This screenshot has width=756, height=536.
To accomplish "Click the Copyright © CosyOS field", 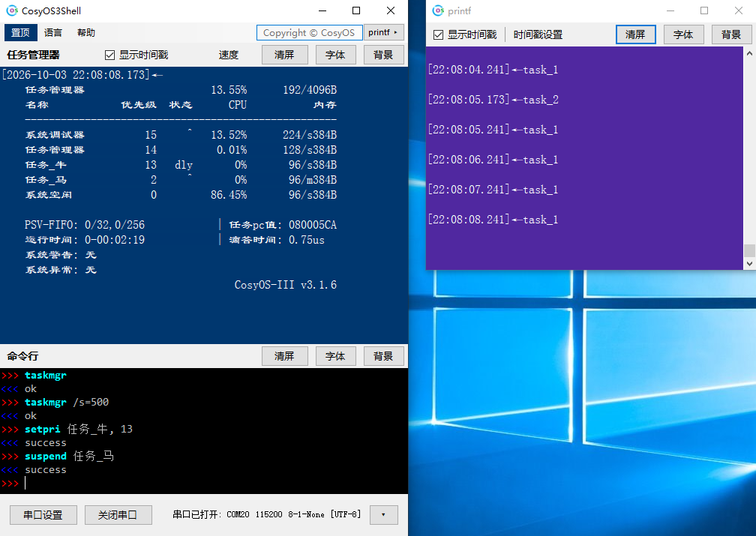I will pyautogui.click(x=309, y=33).
